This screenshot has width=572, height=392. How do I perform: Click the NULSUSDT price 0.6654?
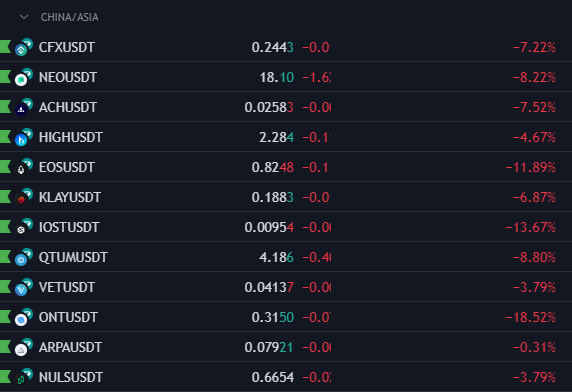click(273, 377)
